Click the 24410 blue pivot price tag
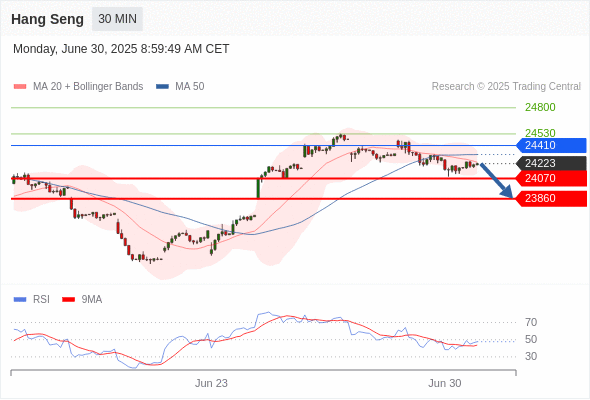The height and width of the screenshot is (400, 590). click(551, 145)
